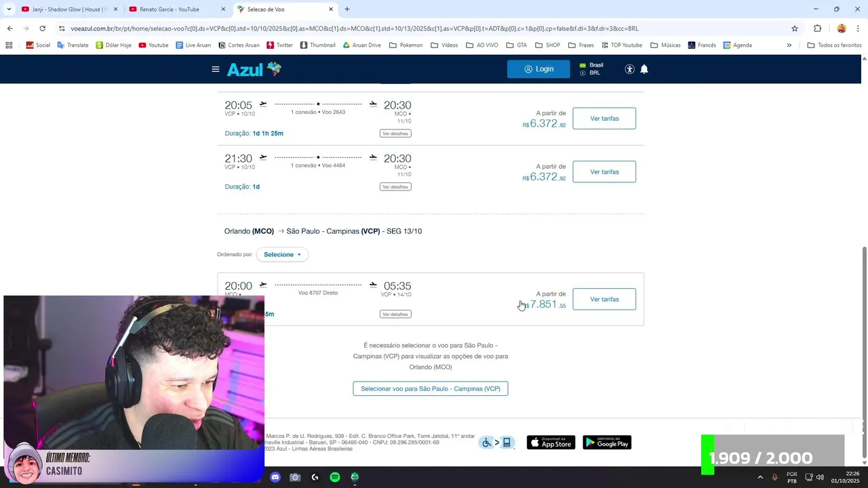
Task: Open a new browser tab
Action: point(347,9)
